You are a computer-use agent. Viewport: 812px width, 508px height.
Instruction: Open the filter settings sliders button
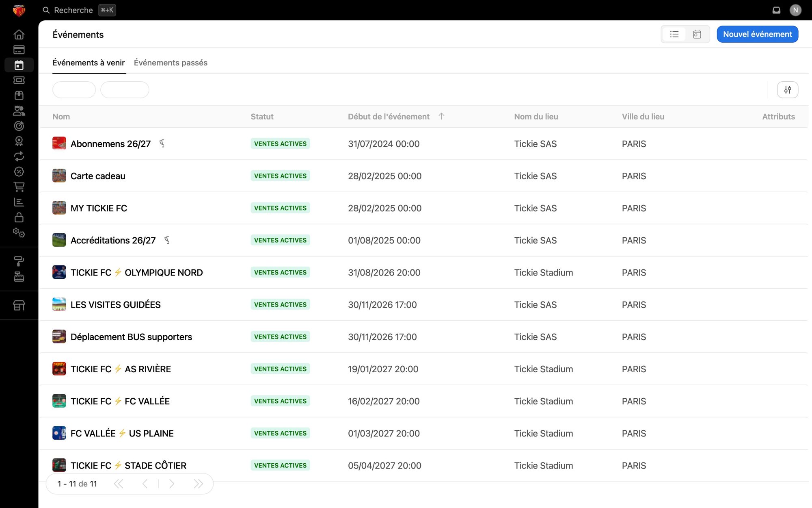788,90
